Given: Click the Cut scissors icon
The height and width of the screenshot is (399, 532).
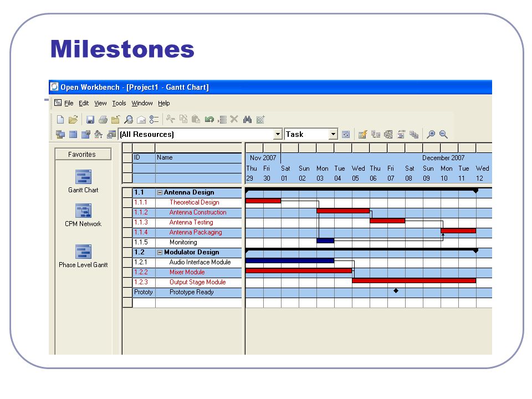Looking at the screenshot, I should pyautogui.click(x=170, y=119).
